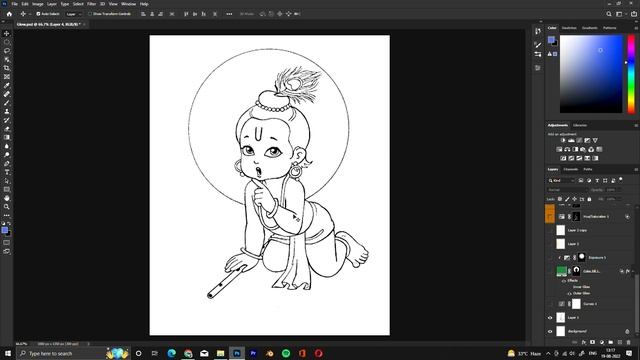Toggle Effects visibility eye
The height and width of the screenshot is (360, 640).
564,281
